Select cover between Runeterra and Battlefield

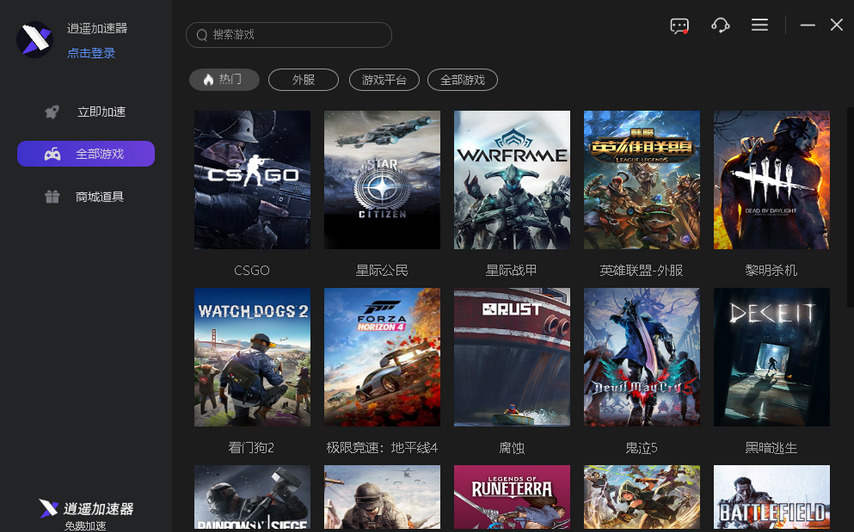(x=642, y=497)
